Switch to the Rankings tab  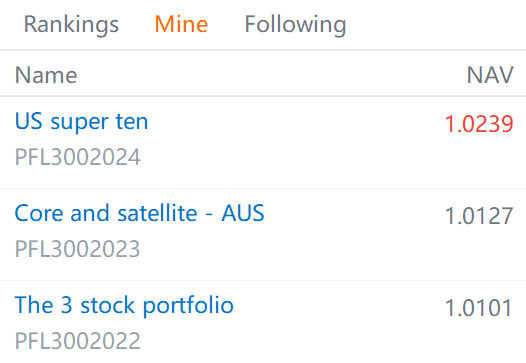(x=71, y=24)
